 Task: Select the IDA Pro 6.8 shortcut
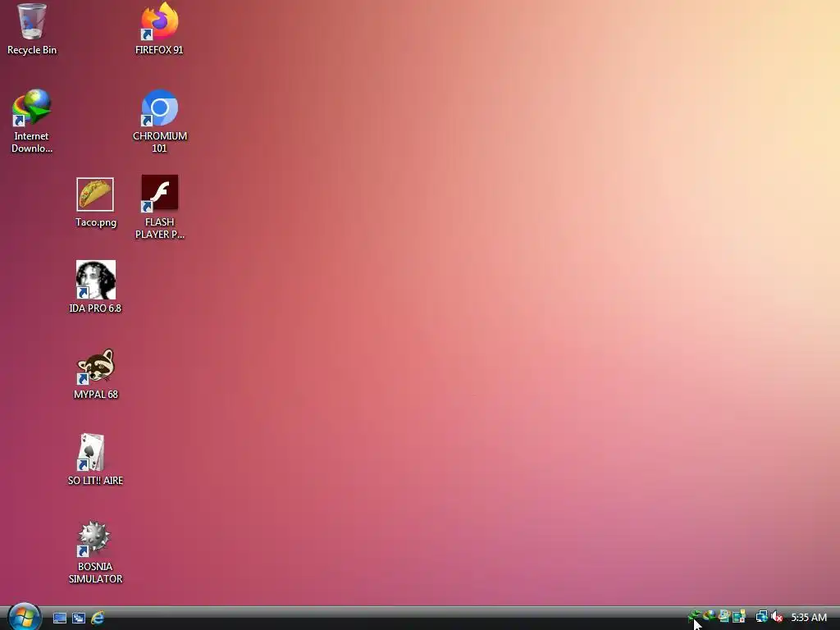pyautogui.click(x=95, y=288)
